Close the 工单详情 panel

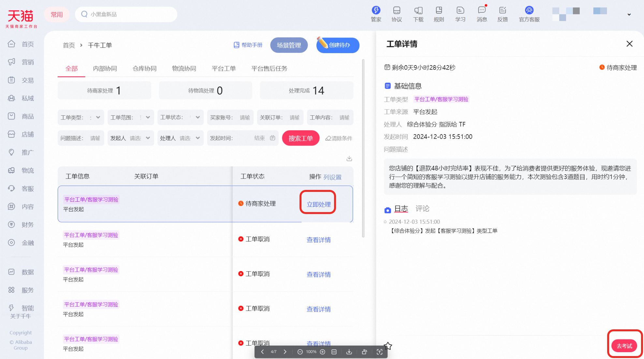629,44
